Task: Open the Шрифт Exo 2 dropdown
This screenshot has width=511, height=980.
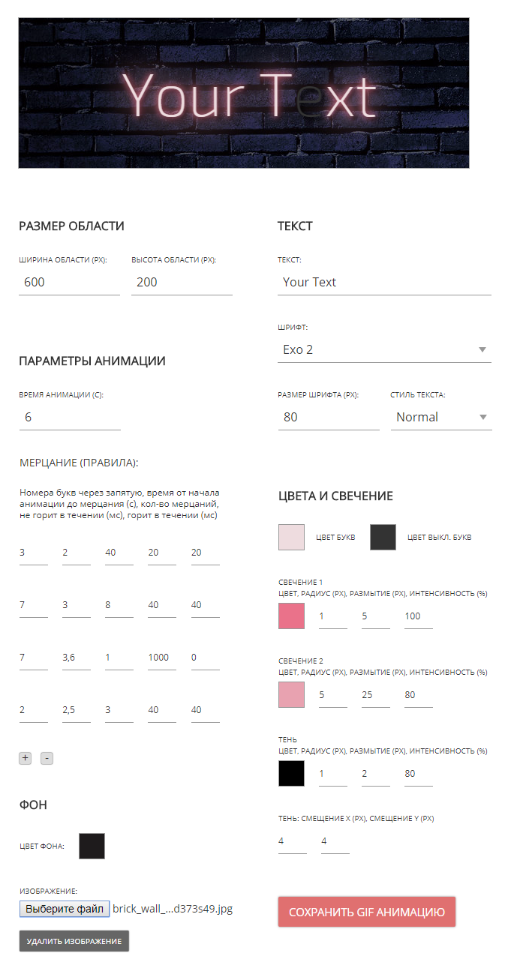Action: [x=384, y=349]
